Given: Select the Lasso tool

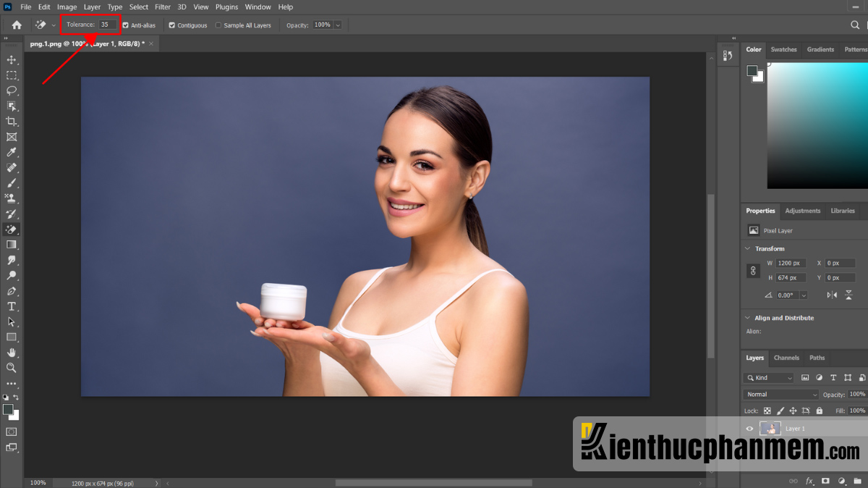Looking at the screenshot, I should pos(12,91).
